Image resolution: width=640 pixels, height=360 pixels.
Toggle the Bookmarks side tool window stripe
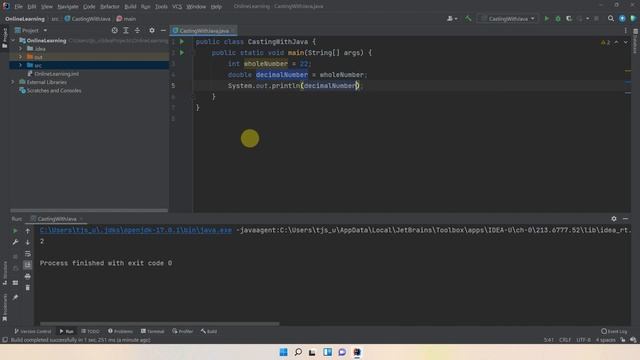click(4, 307)
